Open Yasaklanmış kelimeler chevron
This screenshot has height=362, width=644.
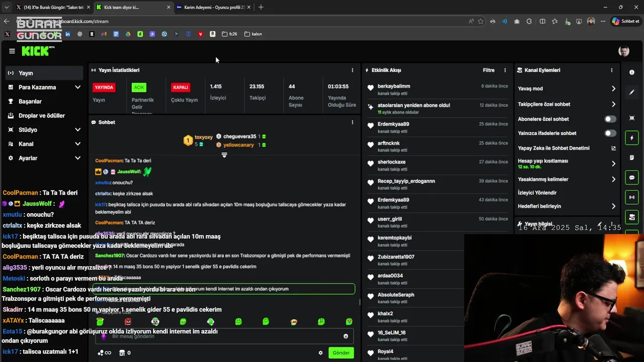click(x=613, y=179)
